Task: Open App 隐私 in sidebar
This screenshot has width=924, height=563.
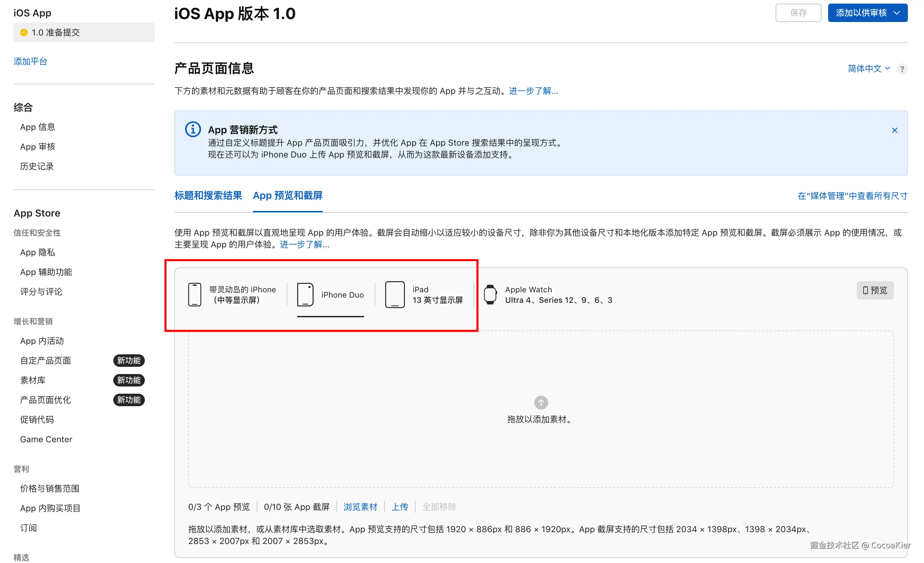Action: (x=37, y=253)
